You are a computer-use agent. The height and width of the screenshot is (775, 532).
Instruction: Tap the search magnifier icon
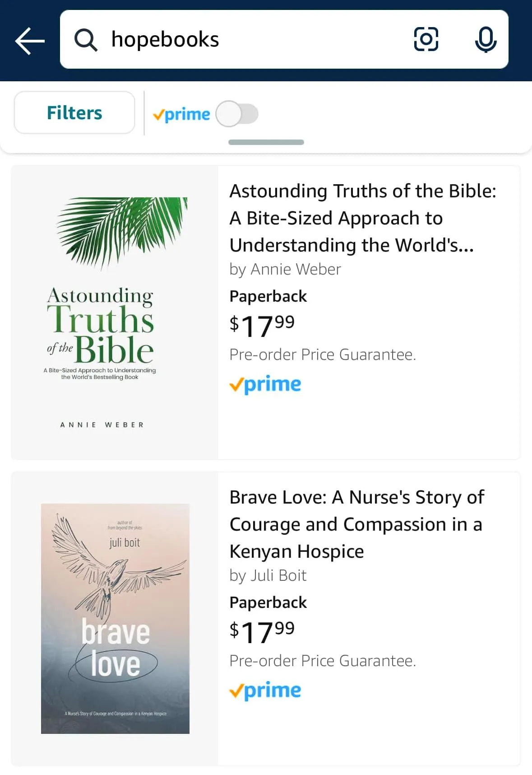85,40
